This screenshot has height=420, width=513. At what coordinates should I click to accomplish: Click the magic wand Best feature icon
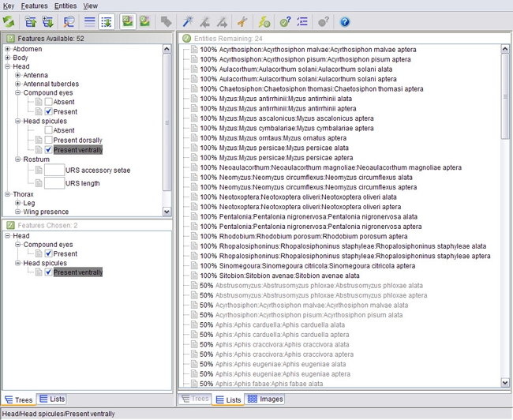coord(188,22)
